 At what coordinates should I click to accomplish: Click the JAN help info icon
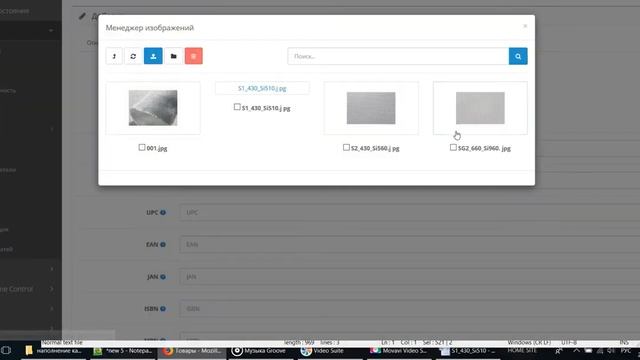coord(163,277)
